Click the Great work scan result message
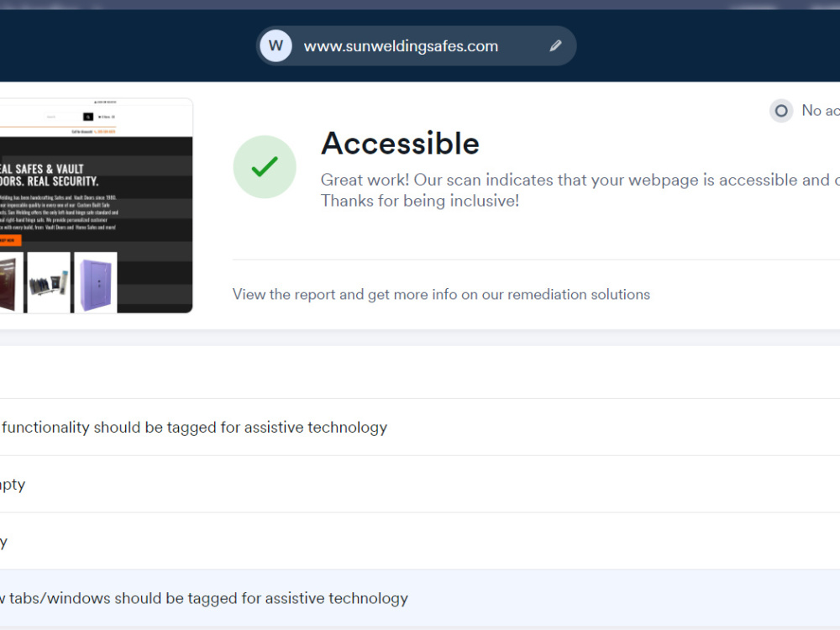Viewport: 840px width, 630px height. pyautogui.click(x=580, y=180)
